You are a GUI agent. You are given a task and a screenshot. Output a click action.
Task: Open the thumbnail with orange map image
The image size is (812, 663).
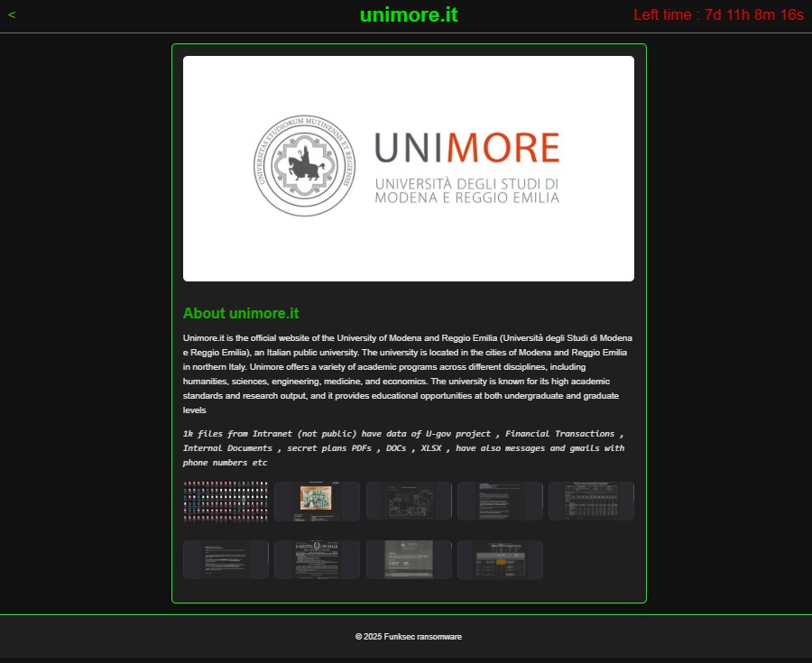tap(317, 501)
